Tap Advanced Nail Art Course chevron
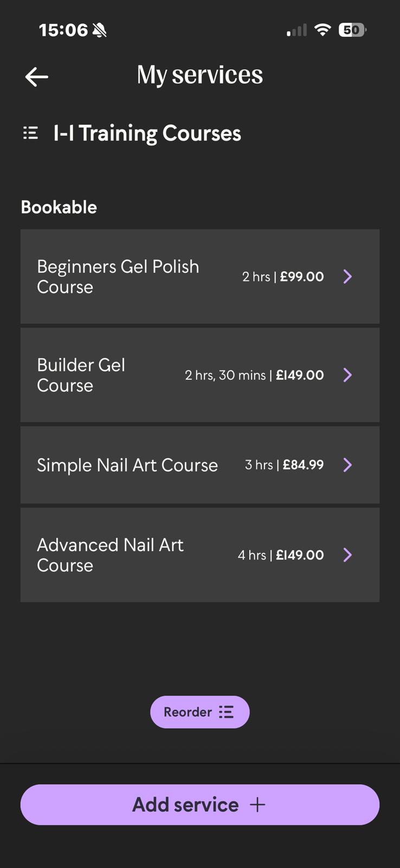The height and width of the screenshot is (868, 400). pyautogui.click(x=348, y=555)
